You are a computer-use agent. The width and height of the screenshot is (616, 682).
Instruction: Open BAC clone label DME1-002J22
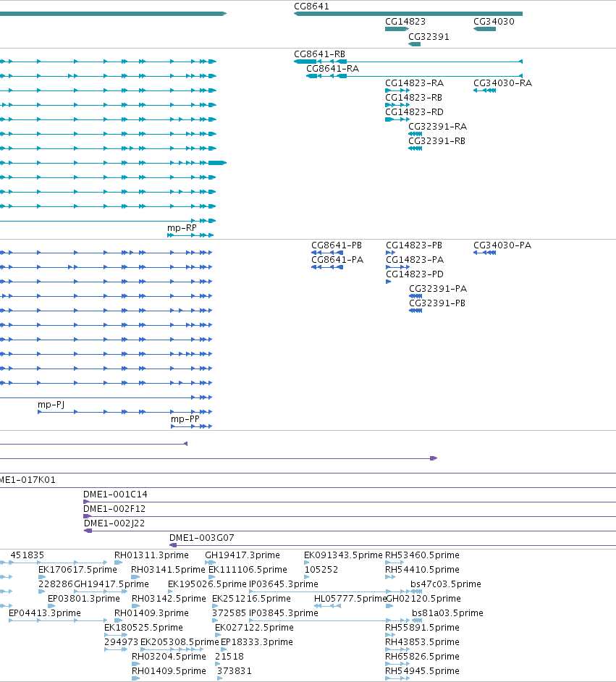(x=114, y=523)
